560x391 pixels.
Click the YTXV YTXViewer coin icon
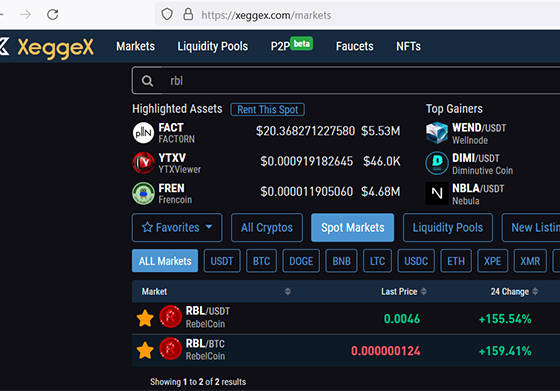(143, 163)
